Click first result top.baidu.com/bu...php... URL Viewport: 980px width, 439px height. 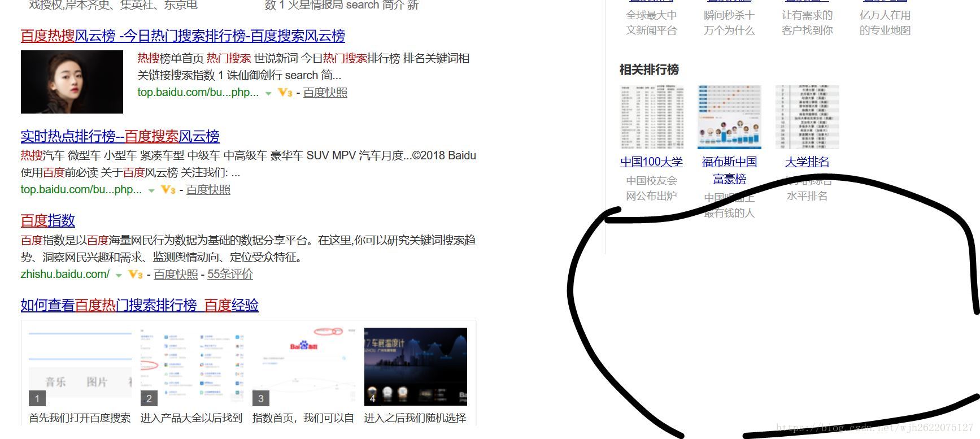point(198,93)
